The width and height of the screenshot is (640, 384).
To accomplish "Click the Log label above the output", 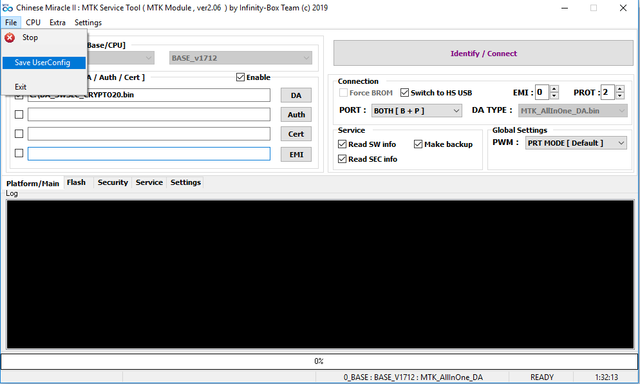I will 11,193.
